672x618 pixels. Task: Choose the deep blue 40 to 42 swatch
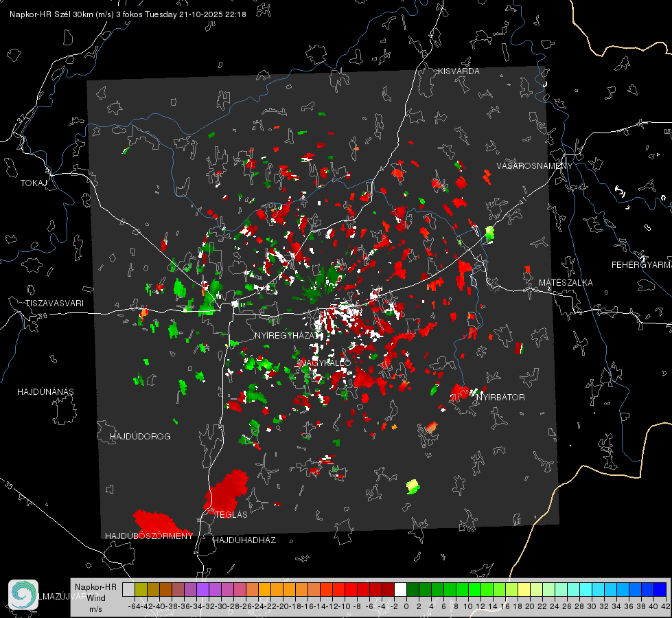pyautogui.click(x=660, y=589)
